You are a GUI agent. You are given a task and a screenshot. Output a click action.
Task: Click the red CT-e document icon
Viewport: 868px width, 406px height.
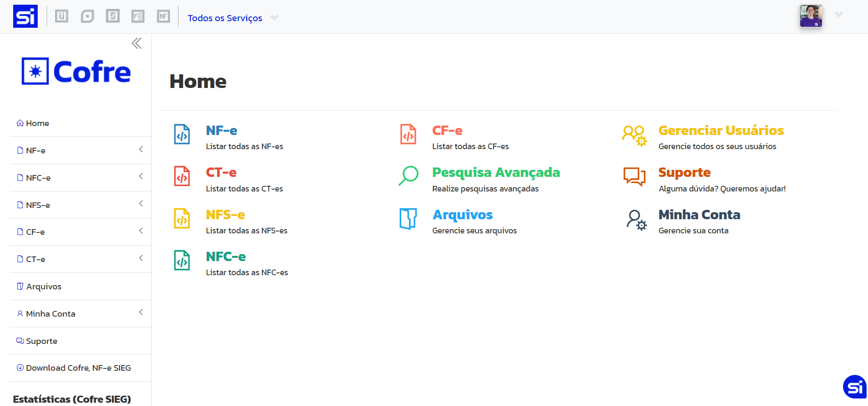point(182,176)
